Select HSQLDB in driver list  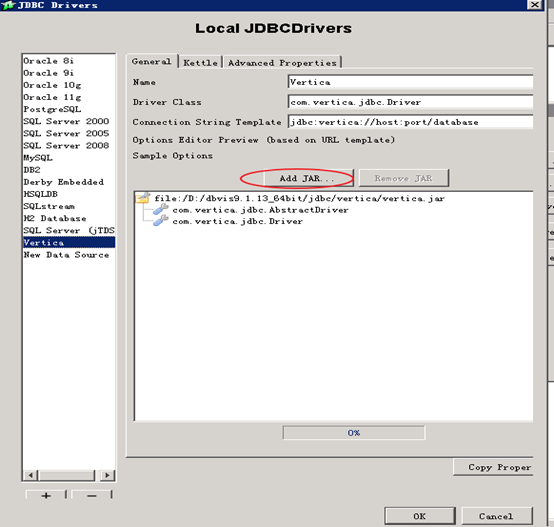coord(69,194)
